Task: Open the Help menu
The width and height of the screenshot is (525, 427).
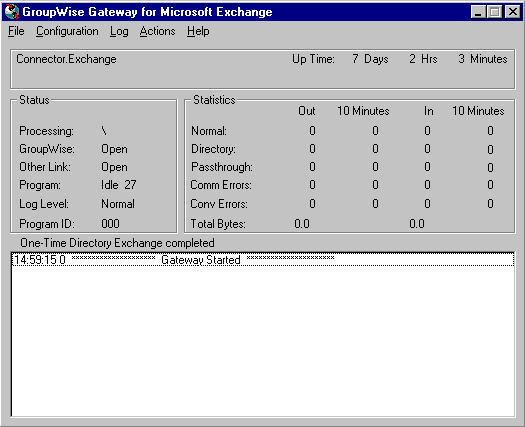Action: [x=198, y=31]
